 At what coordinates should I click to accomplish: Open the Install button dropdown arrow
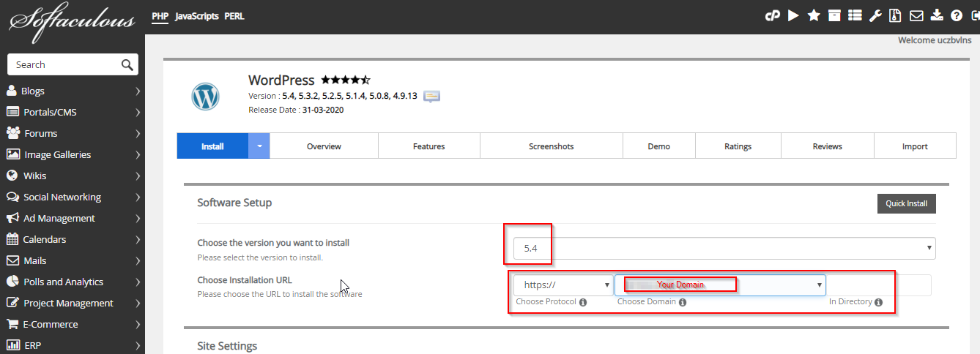tap(259, 146)
